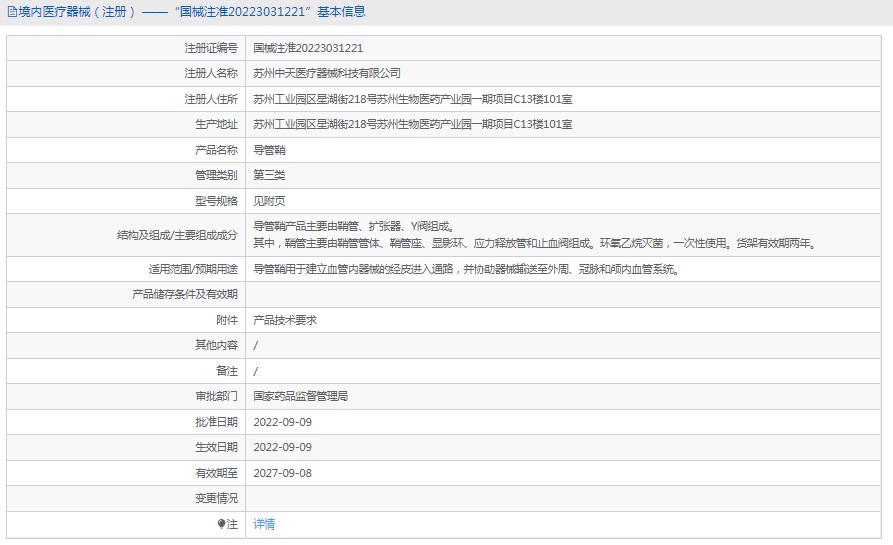The image size is (893, 545).
Task: Select the 生产地址 address value
Action: [x=412, y=124]
